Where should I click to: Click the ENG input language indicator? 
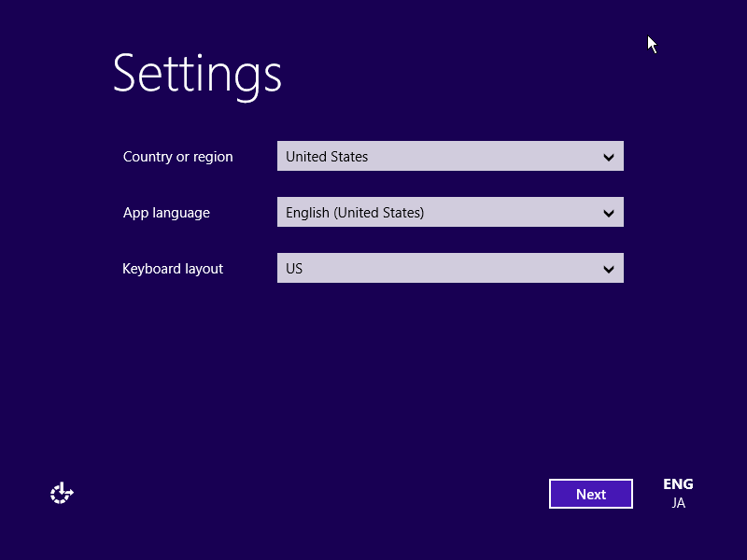678,483
